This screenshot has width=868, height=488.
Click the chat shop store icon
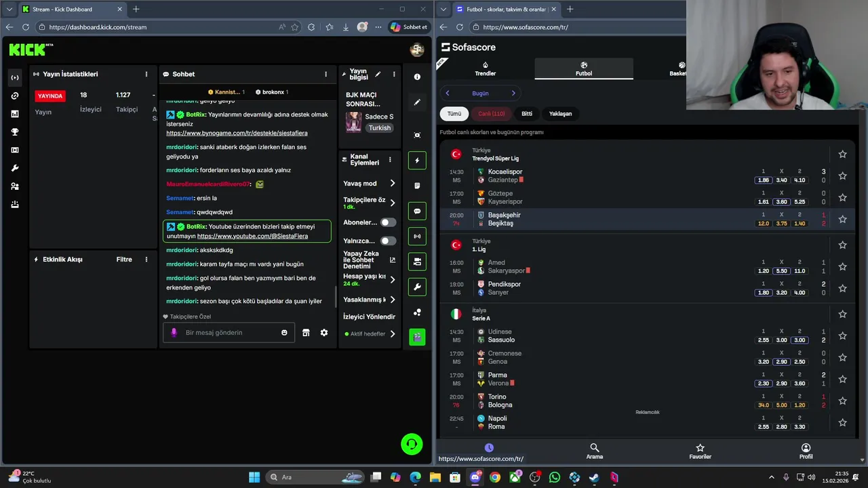coord(306,333)
